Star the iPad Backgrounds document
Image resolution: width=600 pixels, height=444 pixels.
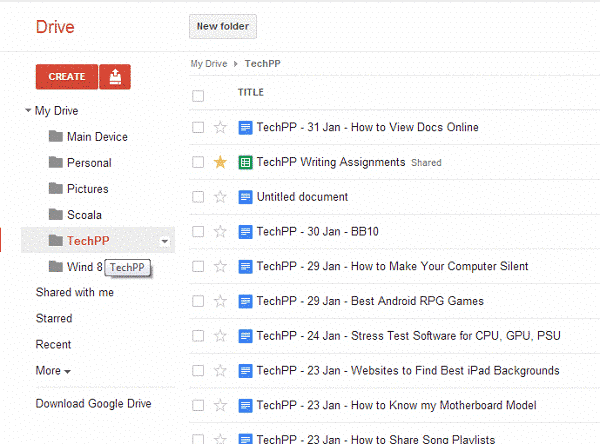tap(220, 371)
